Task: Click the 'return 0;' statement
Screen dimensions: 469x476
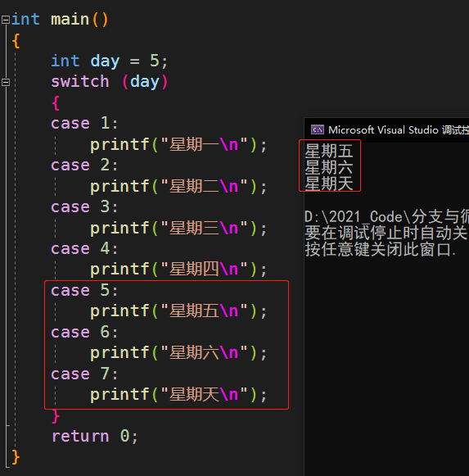Action: [95, 436]
